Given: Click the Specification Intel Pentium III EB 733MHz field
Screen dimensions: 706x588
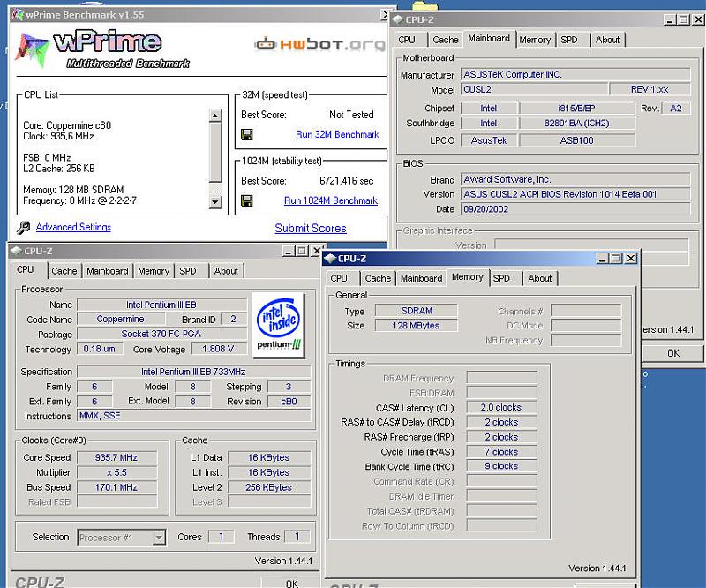Looking at the screenshot, I should point(193,372).
